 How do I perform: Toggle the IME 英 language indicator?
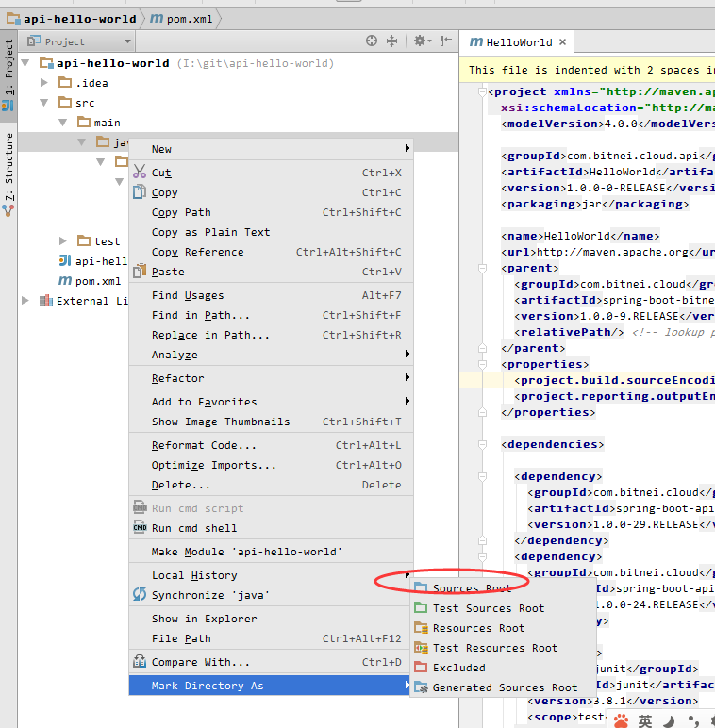(x=644, y=720)
